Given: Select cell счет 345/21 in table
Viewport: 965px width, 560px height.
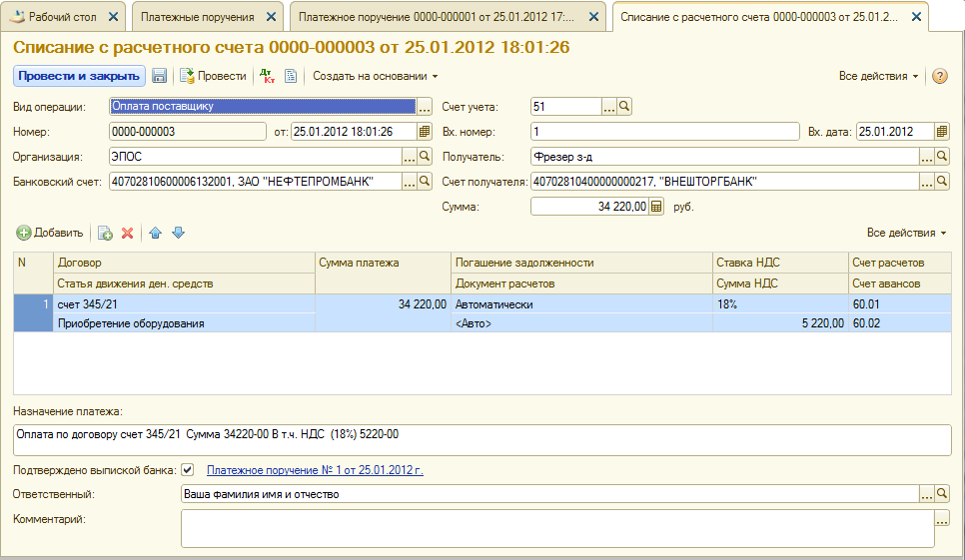Looking at the screenshot, I should pyautogui.click(x=184, y=304).
